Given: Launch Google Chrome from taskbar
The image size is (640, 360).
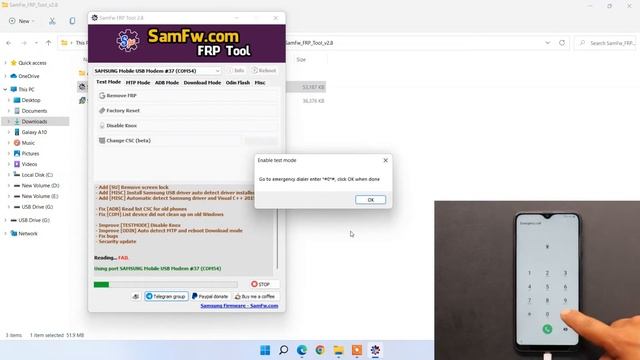Looking at the screenshot, I should pyautogui.click(x=320, y=350).
